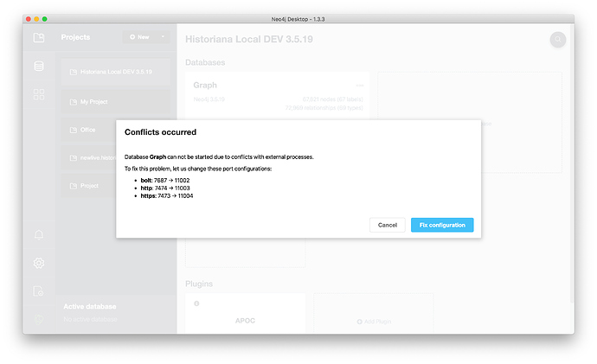
Task: Open the Projects sidebar icon
Action: [x=39, y=37]
